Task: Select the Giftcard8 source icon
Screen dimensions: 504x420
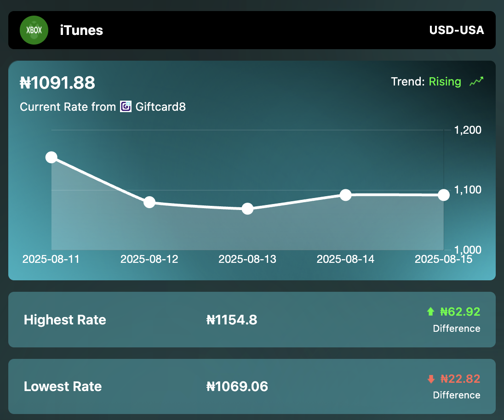Action: tap(126, 107)
